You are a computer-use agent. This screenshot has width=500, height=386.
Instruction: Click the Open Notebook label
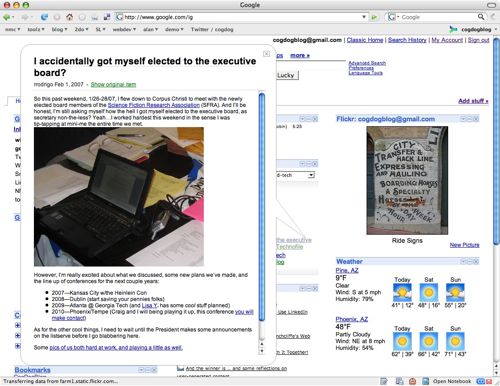pyautogui.click(x=452, y=381)
